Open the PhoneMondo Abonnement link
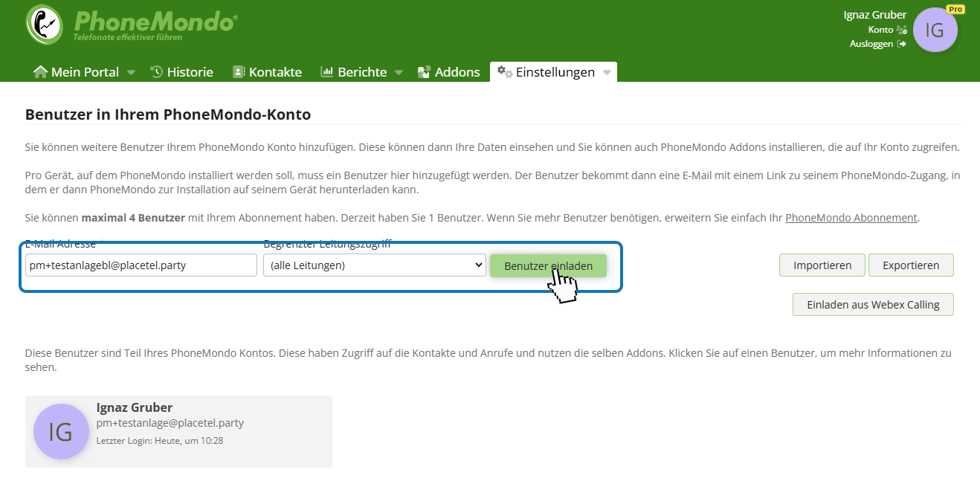Image resolution: width=980 pixels, height=481 pixels. coord(851,218)
